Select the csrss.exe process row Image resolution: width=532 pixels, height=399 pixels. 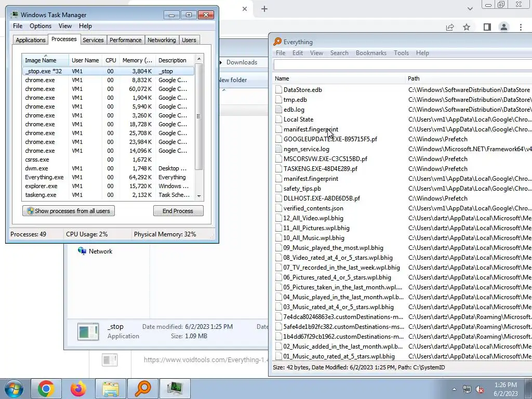(108, 159)
